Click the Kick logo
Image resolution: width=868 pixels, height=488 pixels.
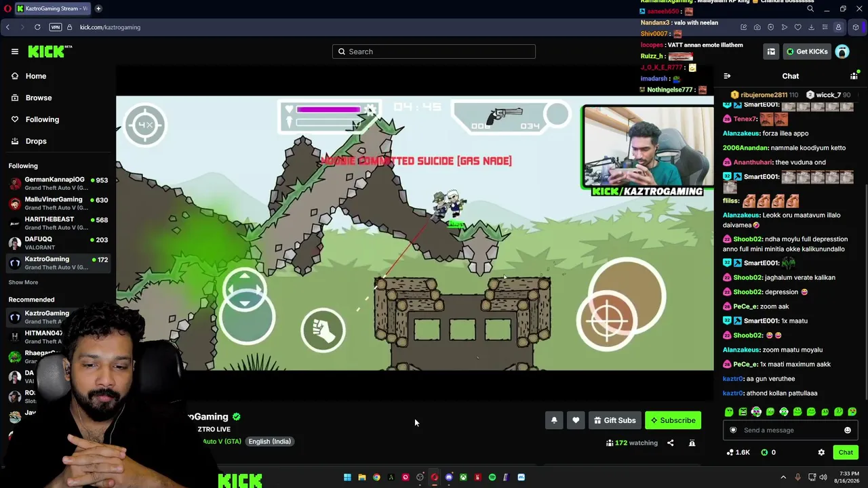[50, 52]
